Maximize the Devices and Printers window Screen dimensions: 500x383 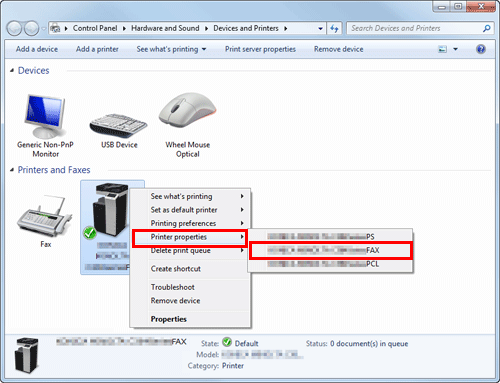[x=458, y=7]
